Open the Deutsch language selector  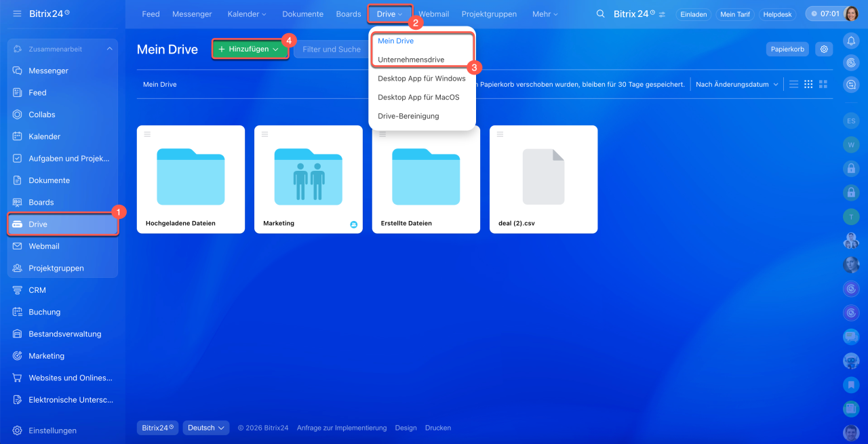click(x=206, y=428)
